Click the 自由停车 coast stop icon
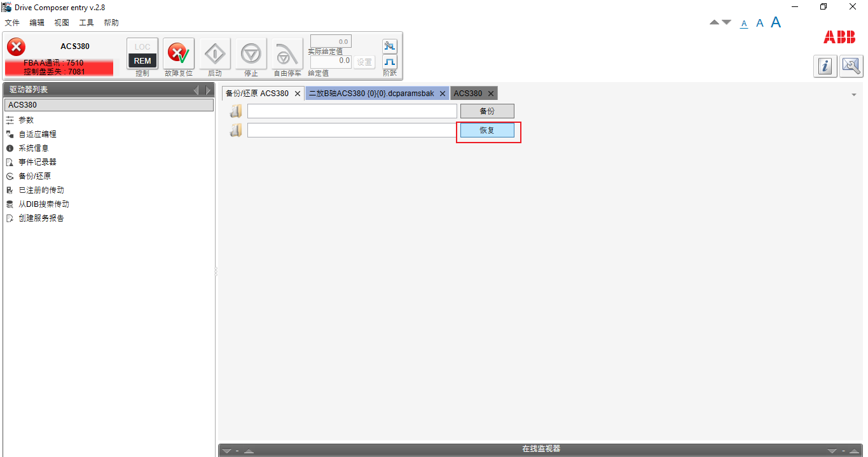This screenshot has width=868, height=457. click(x=287, y=53)
